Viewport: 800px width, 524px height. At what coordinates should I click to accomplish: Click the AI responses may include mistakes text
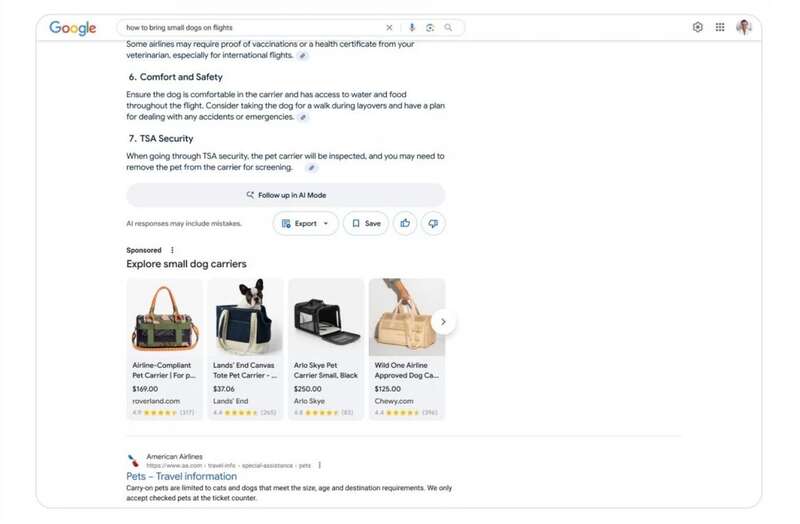184,223
